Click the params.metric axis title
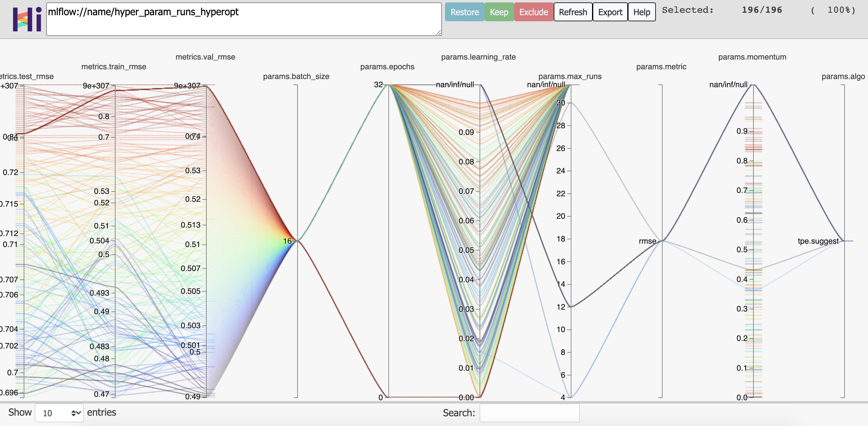Screen dimensions: 868x426 click(x=661, y=67)
